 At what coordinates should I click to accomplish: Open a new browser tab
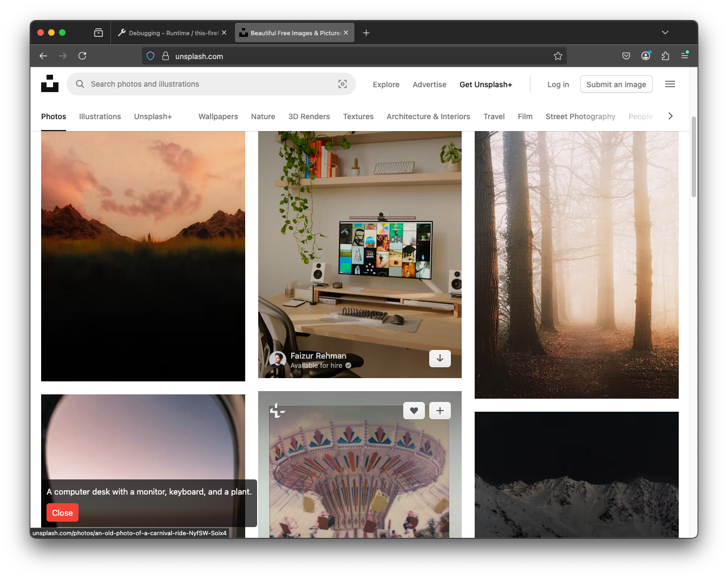point(366,33)
